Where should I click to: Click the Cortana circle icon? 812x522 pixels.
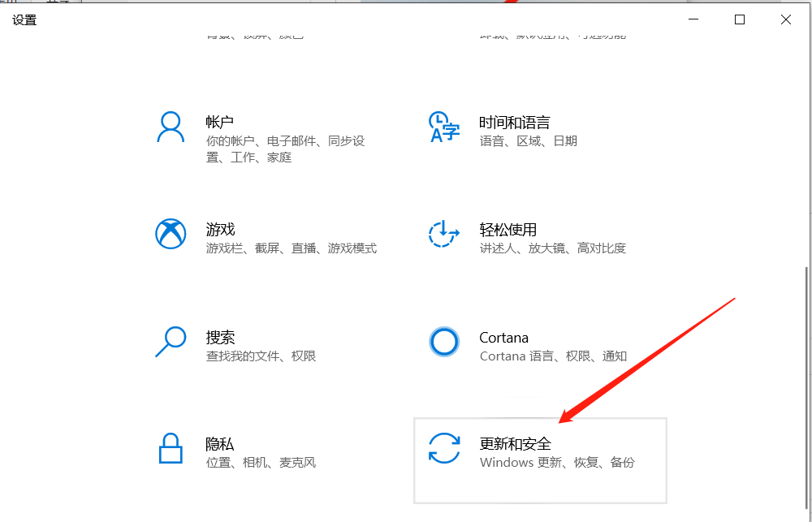[x=443, y=343]
